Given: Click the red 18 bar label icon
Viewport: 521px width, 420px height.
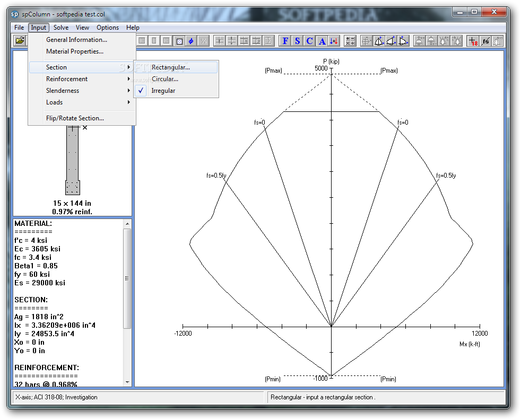Looking at the screenshot, I should click(x=473, y=41).
